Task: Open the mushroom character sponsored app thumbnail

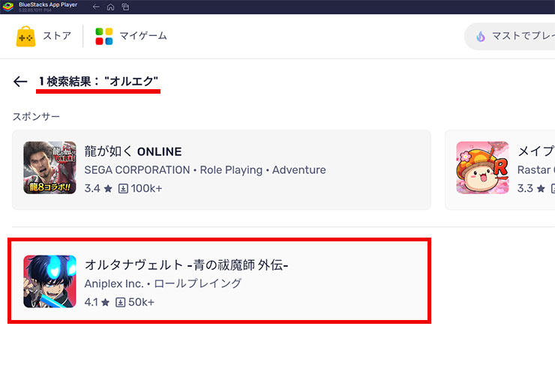Action: [482, 168]
